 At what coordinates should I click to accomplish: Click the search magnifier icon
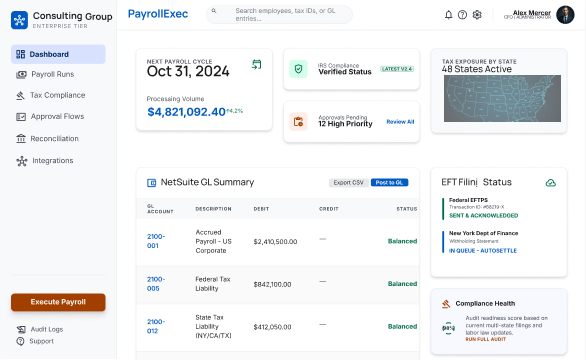click(214, 11)
